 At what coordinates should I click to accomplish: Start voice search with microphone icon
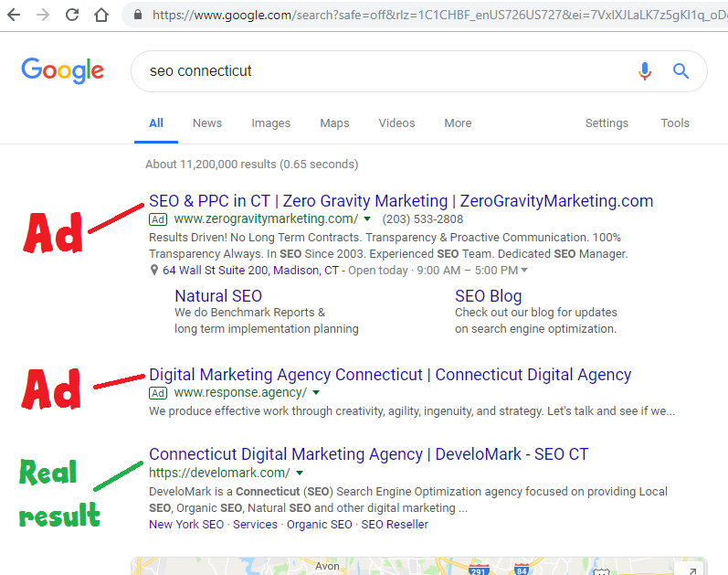(645, 71)
